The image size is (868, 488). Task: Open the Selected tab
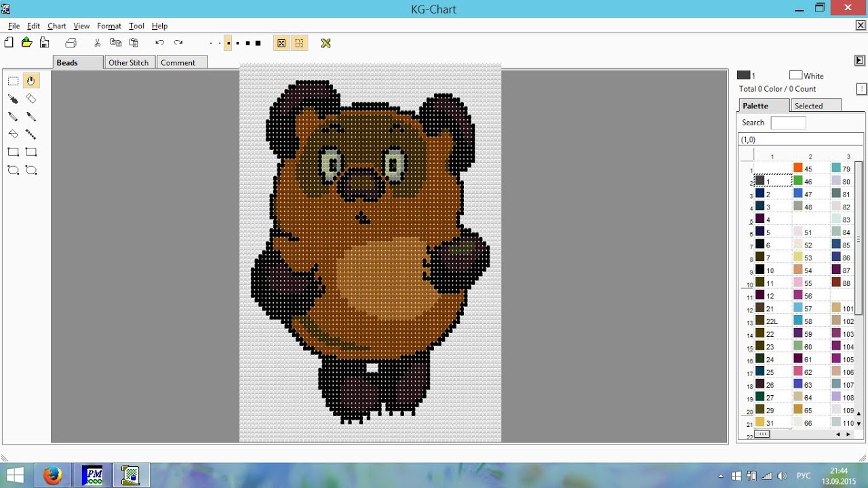816,106
